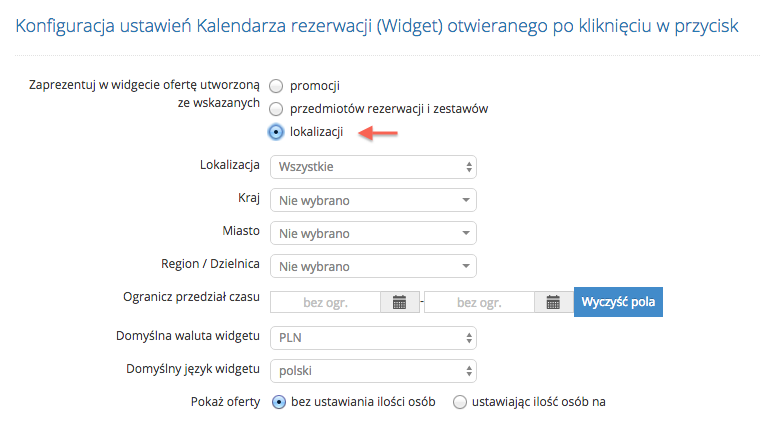Click the start date 'bez ogr.' field
This screenshot has width=761, height=425.
coord(325,302)
